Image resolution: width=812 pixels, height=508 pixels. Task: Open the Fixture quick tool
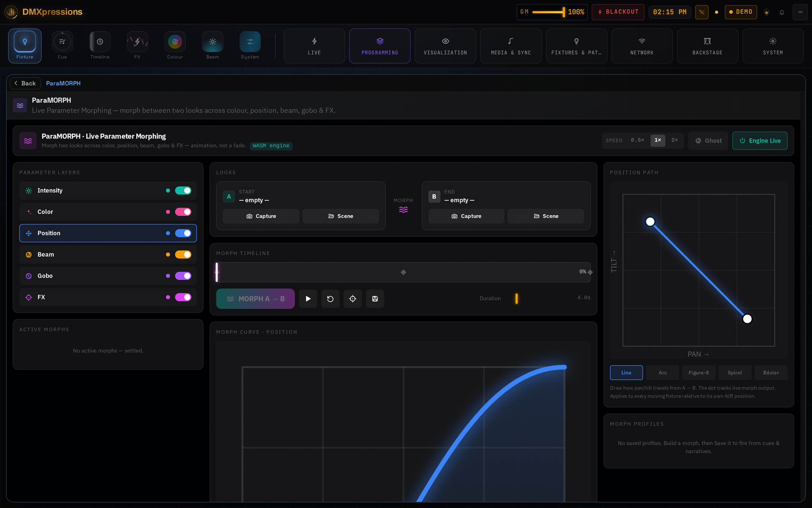click(x=25, y=46)
